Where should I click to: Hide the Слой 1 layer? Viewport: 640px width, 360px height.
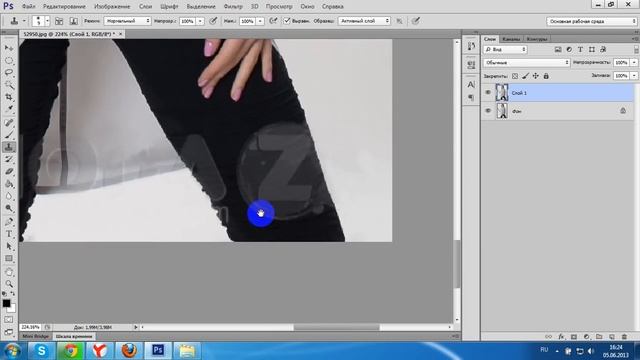488,93
